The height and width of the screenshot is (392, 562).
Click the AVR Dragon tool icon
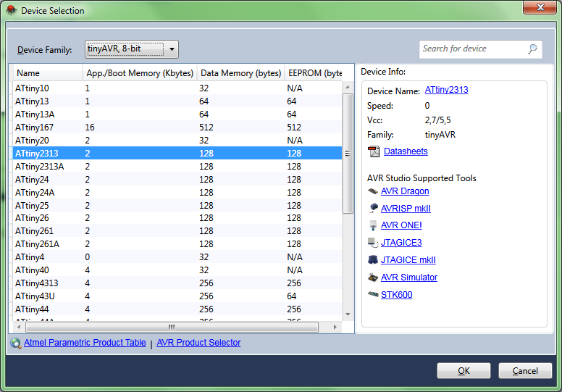pos(373,191)
